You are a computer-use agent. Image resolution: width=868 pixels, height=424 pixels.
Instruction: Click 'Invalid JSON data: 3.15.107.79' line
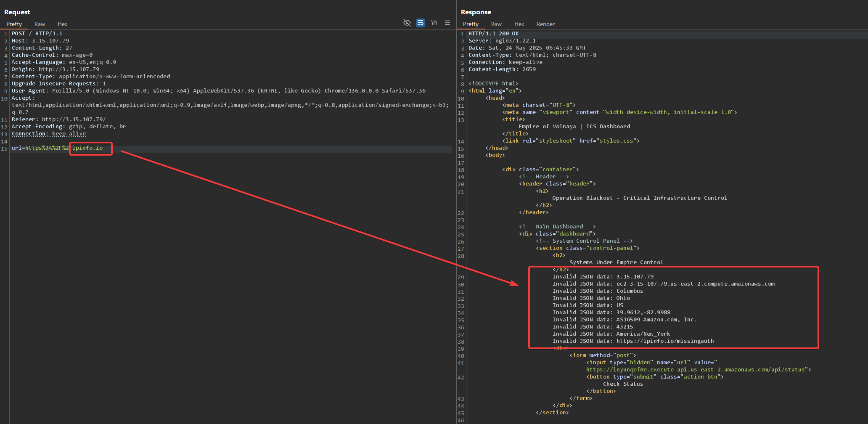coord(603,277)
